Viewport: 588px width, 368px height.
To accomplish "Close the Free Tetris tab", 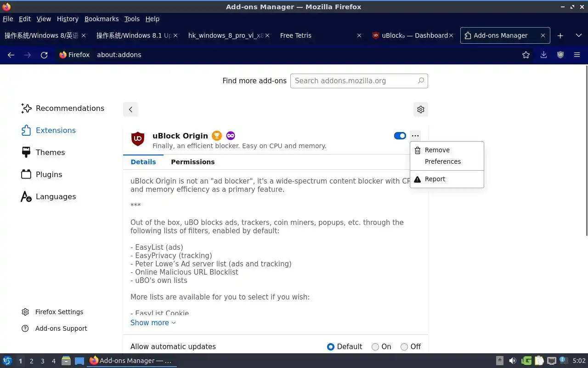I will click(359, 35).
